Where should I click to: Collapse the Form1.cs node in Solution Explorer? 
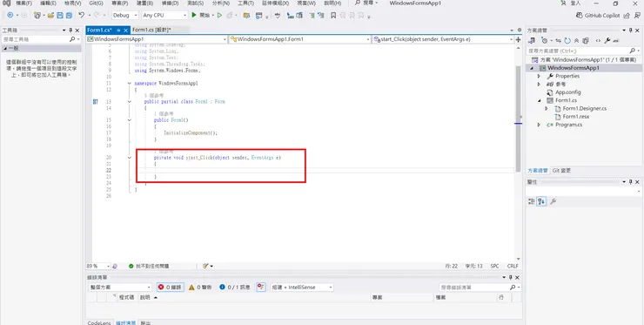539,100
